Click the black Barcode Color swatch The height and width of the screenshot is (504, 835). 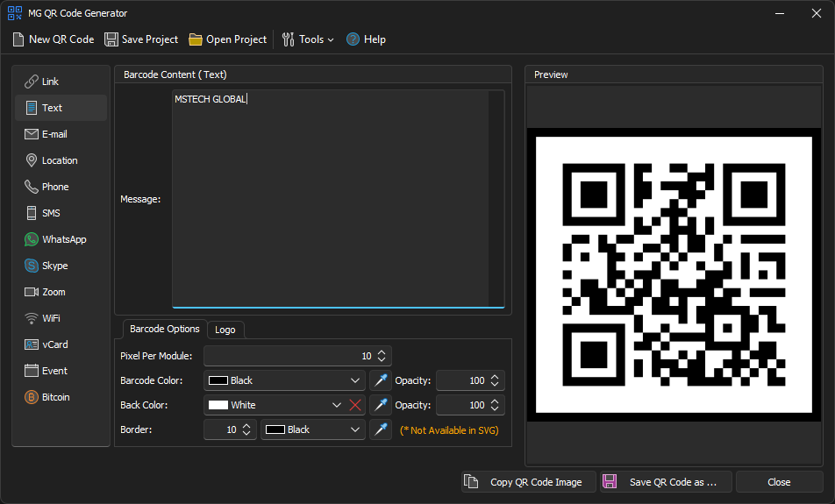[x=218, y=380]
